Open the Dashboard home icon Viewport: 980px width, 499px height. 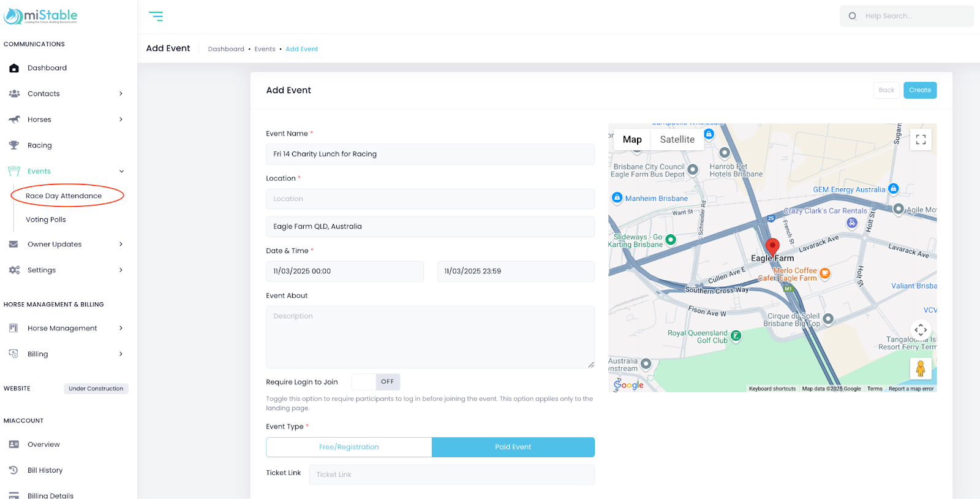pyautogui.click(x=14, y=68)
